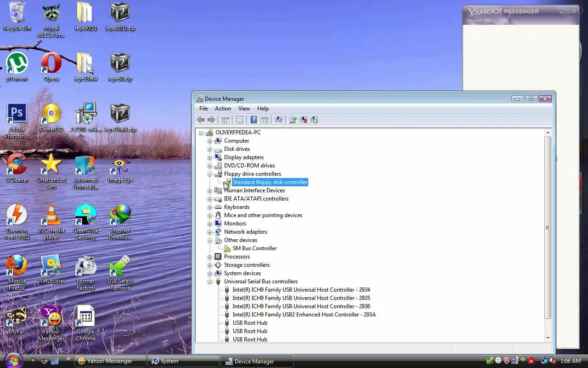Select the VLC media player shortcut
588x368 pixels.
pyautogui.click(x=51, y=222)
